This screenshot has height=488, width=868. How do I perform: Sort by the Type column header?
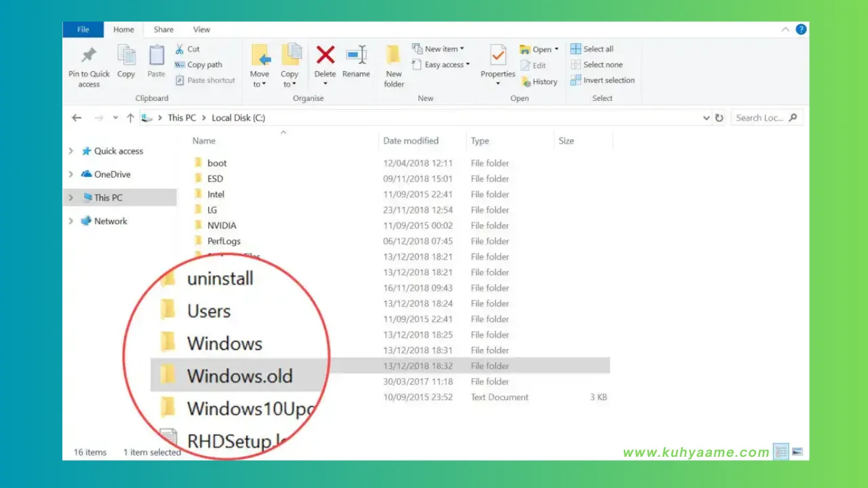point(480,141)
